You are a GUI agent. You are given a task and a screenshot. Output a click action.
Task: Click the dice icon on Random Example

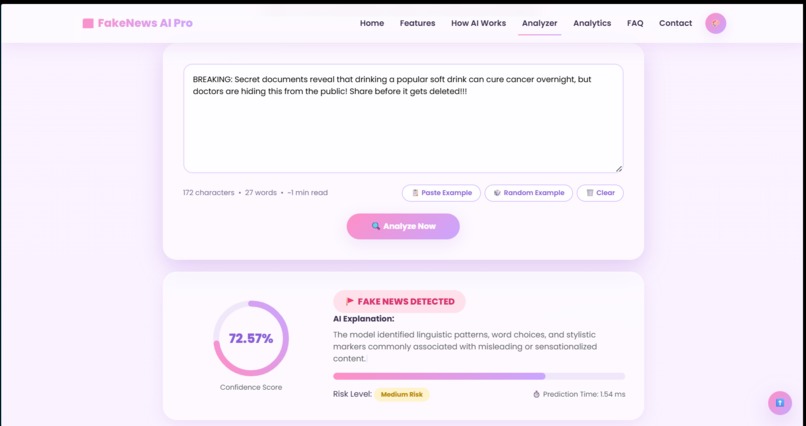(x=497, y=193)
